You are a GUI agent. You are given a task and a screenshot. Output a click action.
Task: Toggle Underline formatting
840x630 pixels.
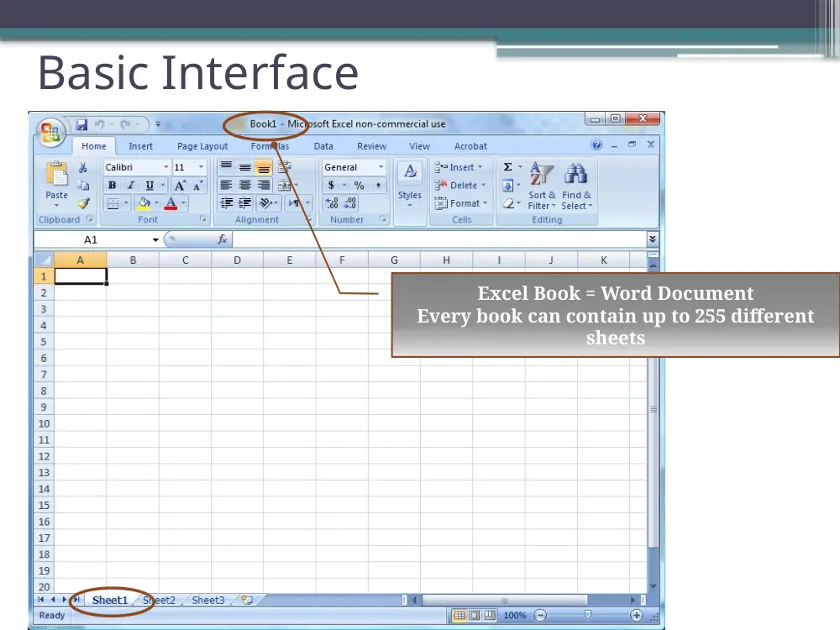tap(150, 186)
